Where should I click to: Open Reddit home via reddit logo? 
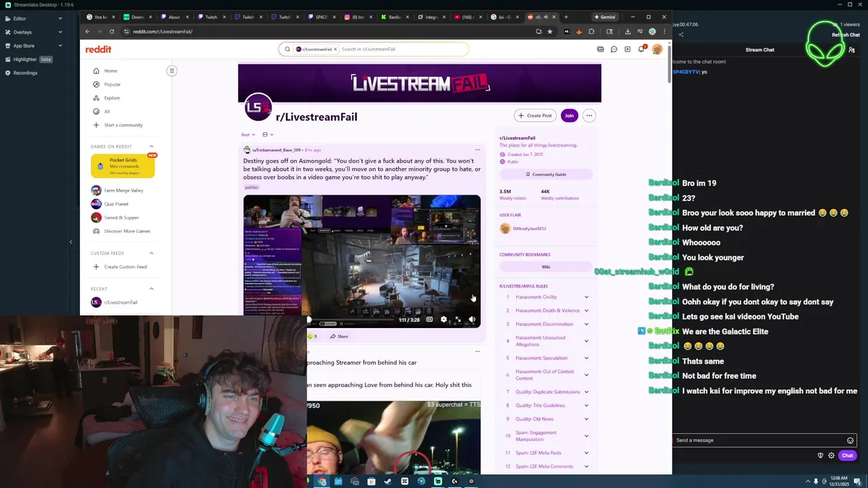(98, 49)
